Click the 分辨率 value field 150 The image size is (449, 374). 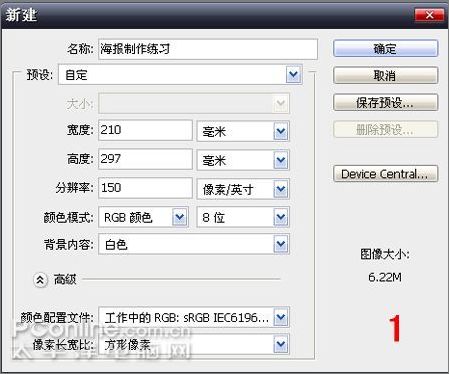click(x=145, y=188)
